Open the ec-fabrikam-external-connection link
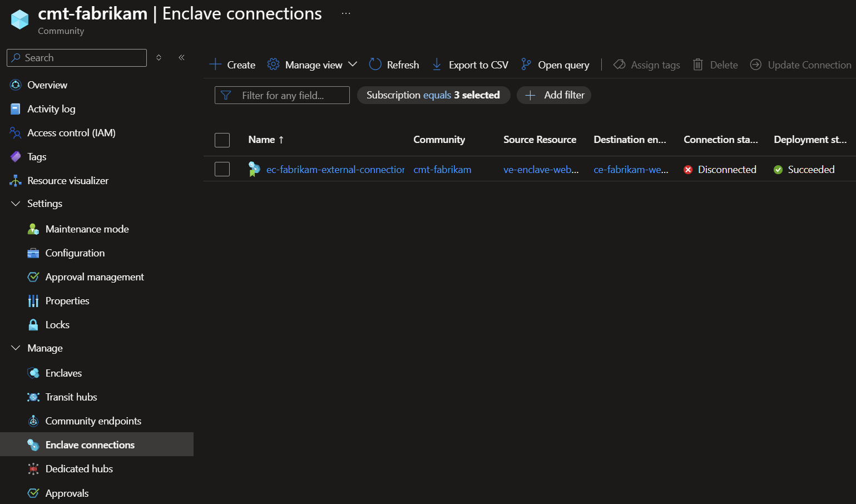 (335, 170)
